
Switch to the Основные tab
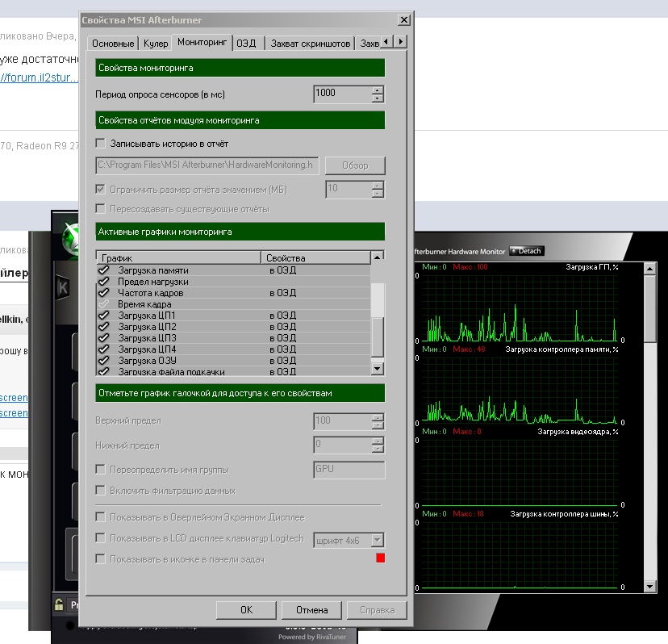[113, 43]
